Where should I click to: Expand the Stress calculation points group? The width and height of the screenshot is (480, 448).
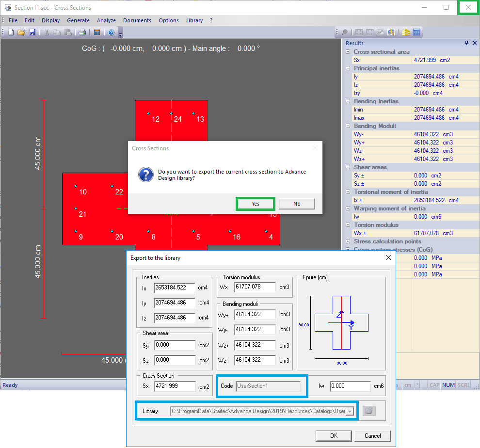click(x=348, y=241)
